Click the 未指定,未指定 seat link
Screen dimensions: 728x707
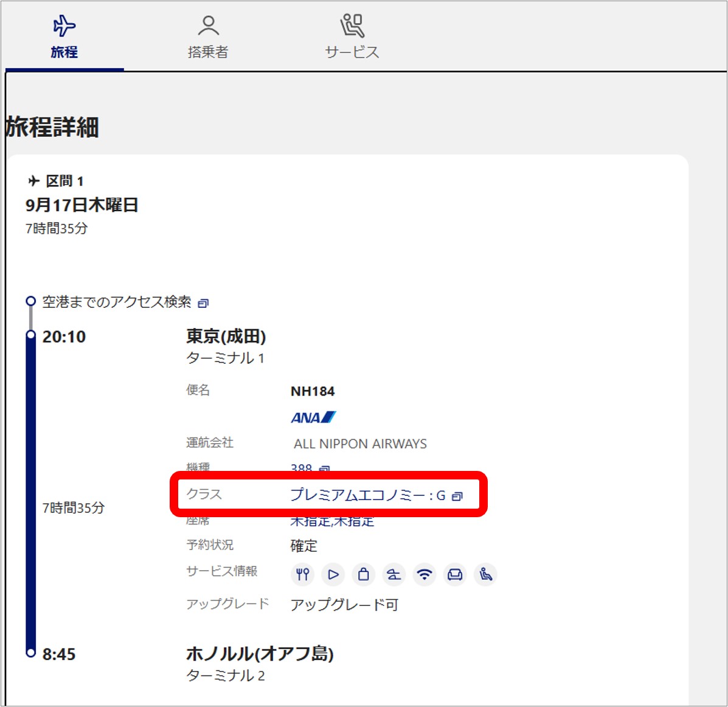[x=332, y=521]
